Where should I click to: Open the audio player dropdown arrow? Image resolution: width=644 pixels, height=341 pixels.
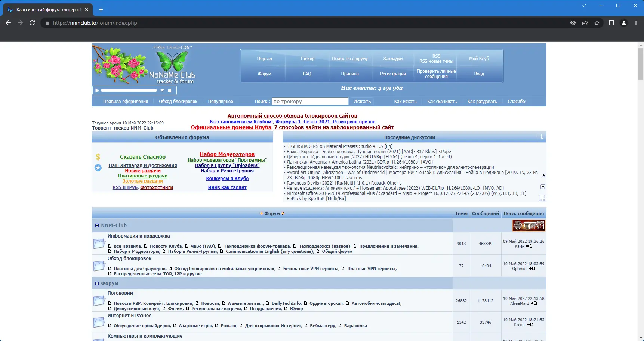(x=162, y=90)
